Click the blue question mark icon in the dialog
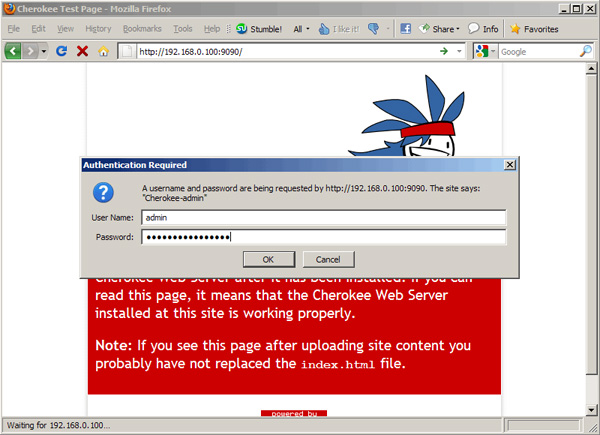Screen dimensions: 600x435 coord(103,192)
